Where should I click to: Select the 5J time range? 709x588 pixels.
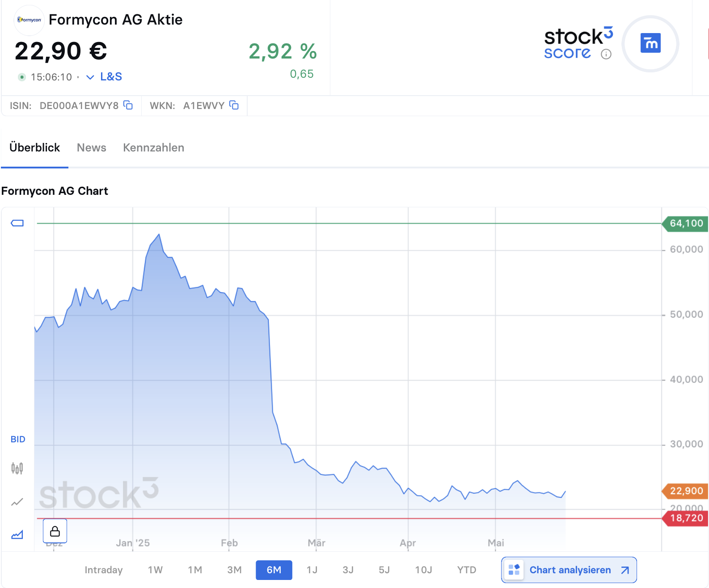click(384, 570)
